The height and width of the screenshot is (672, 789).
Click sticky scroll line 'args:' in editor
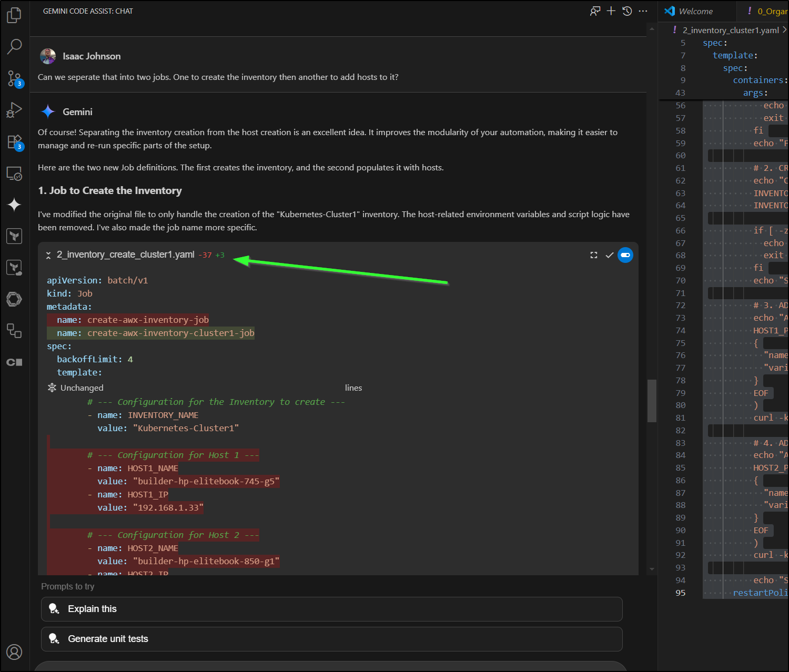click(755, 93)
